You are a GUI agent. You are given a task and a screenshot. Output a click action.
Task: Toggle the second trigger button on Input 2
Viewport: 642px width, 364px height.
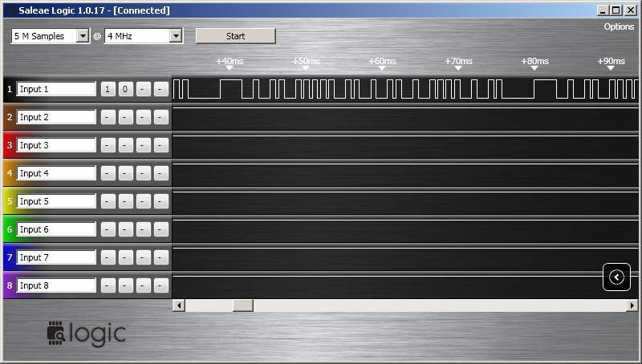126,117
